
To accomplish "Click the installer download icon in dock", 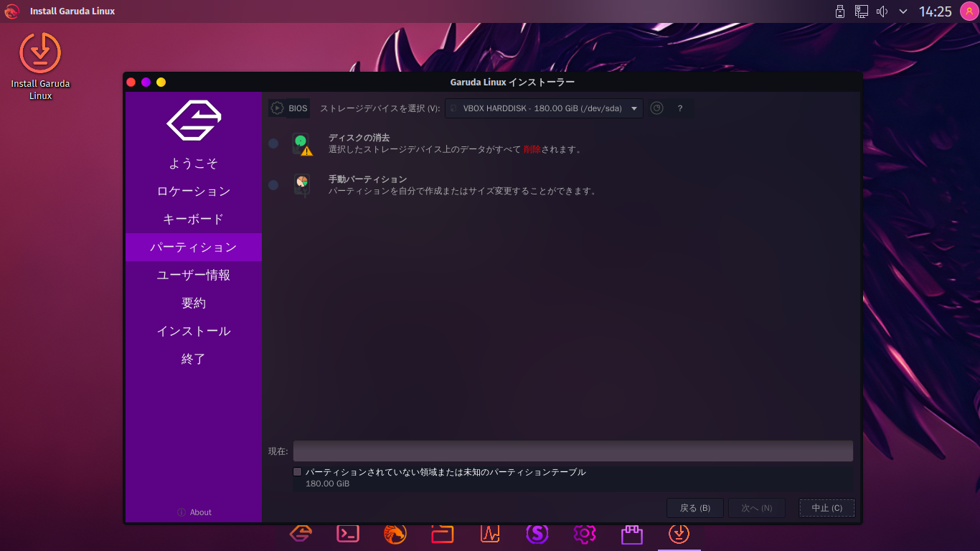I will 679,533.
